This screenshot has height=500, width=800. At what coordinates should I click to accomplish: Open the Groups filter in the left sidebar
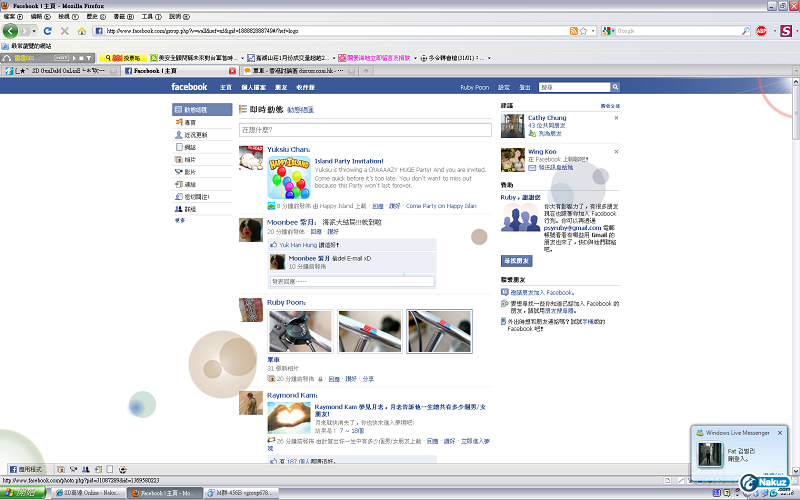pos(202,209)
